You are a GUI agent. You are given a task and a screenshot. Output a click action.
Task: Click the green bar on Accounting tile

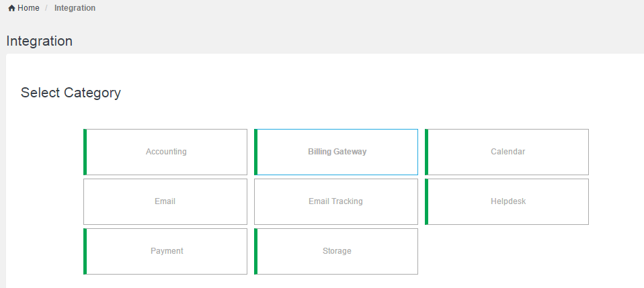click(85, 152)
